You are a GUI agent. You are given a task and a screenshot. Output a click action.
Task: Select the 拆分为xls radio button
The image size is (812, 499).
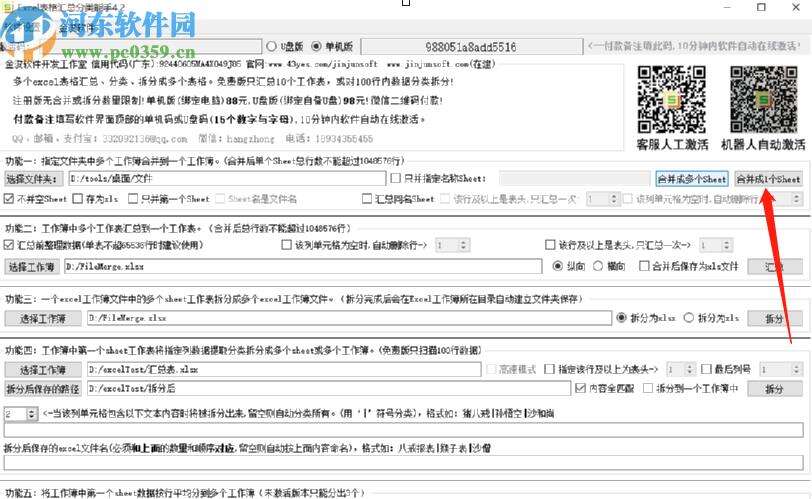click(x=689, y=318)
